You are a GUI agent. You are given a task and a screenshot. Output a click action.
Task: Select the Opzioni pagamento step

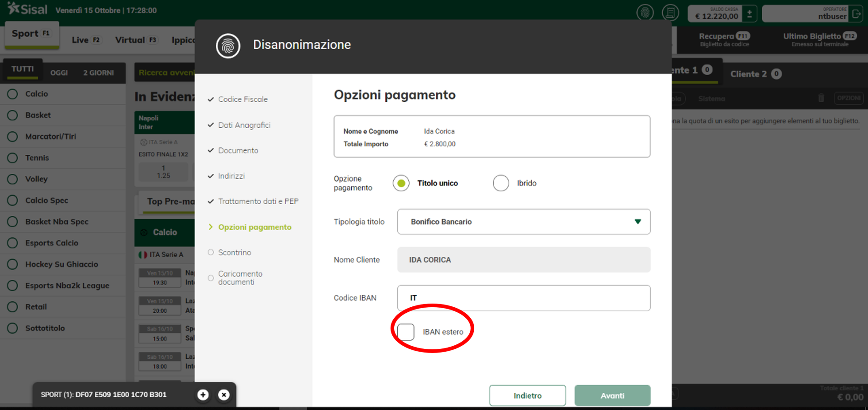pos(255,227)
